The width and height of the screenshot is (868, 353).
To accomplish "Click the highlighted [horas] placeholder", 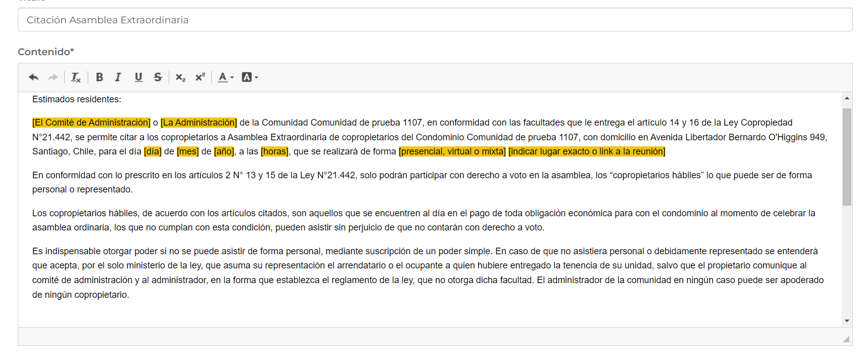I will [x=275, y=151].
